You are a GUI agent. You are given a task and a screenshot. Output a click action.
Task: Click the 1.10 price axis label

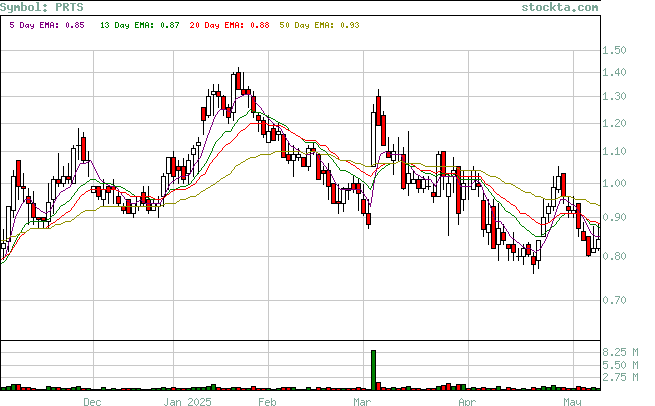(x=614, y=152)
